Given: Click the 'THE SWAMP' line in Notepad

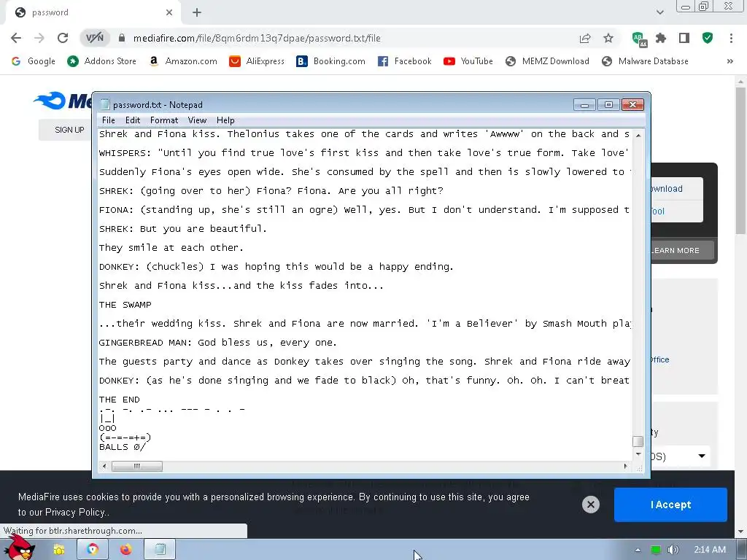Looking at the screenshot, I should click(x=125, y=305).
